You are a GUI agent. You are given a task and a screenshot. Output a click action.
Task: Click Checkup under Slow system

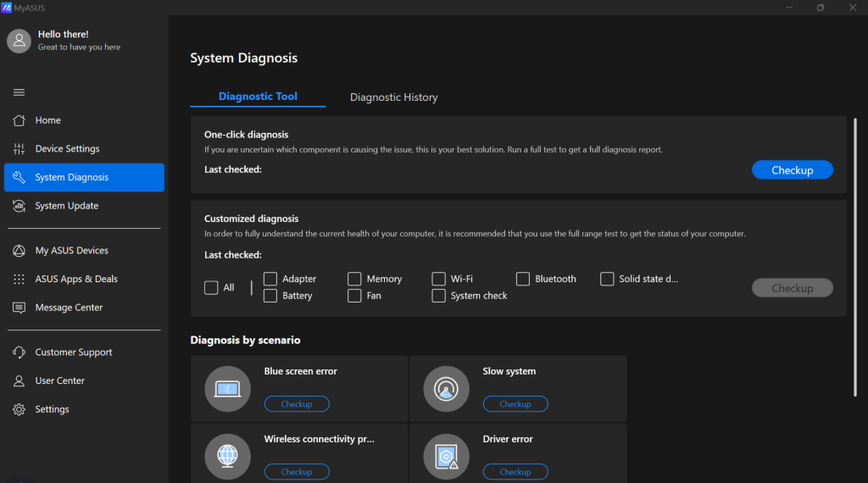coord(515,404)
